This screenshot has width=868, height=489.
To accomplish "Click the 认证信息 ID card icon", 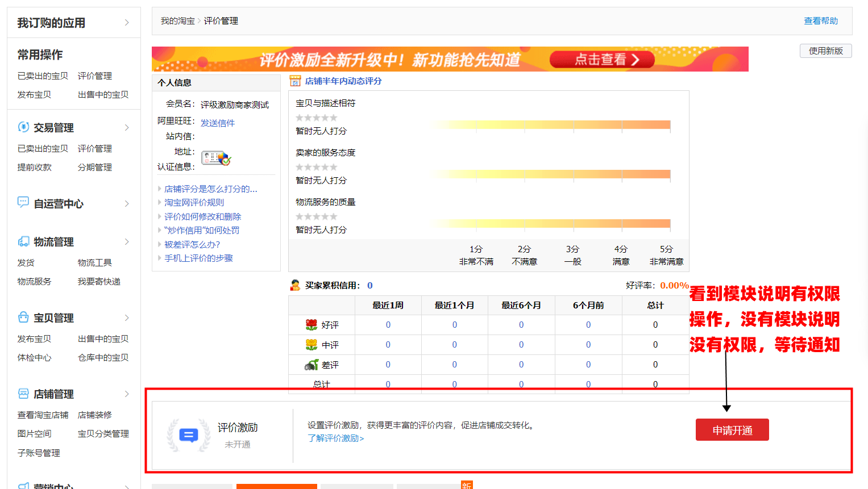I will 217,158.
